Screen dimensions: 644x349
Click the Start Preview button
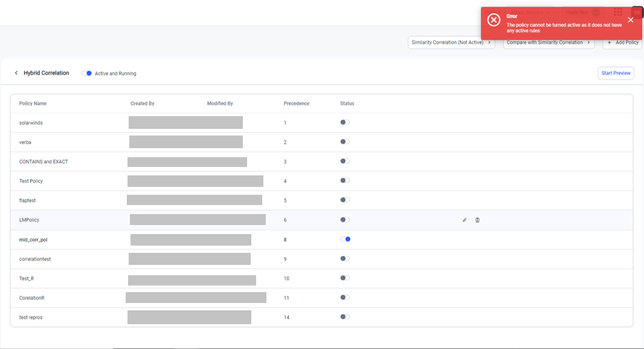click(x=616, y=73)
